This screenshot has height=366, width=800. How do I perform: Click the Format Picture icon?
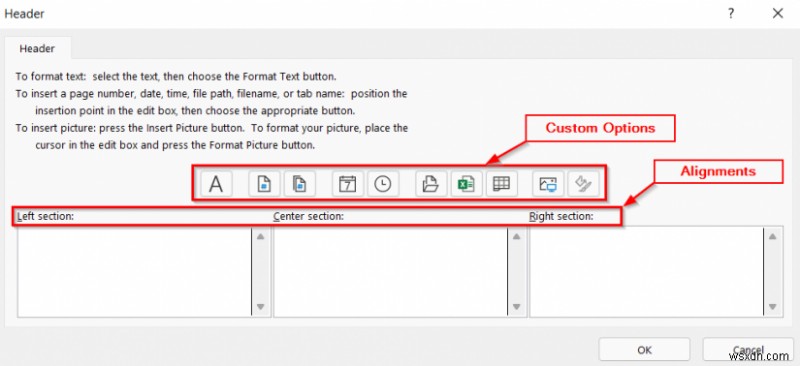pos(583,184)
